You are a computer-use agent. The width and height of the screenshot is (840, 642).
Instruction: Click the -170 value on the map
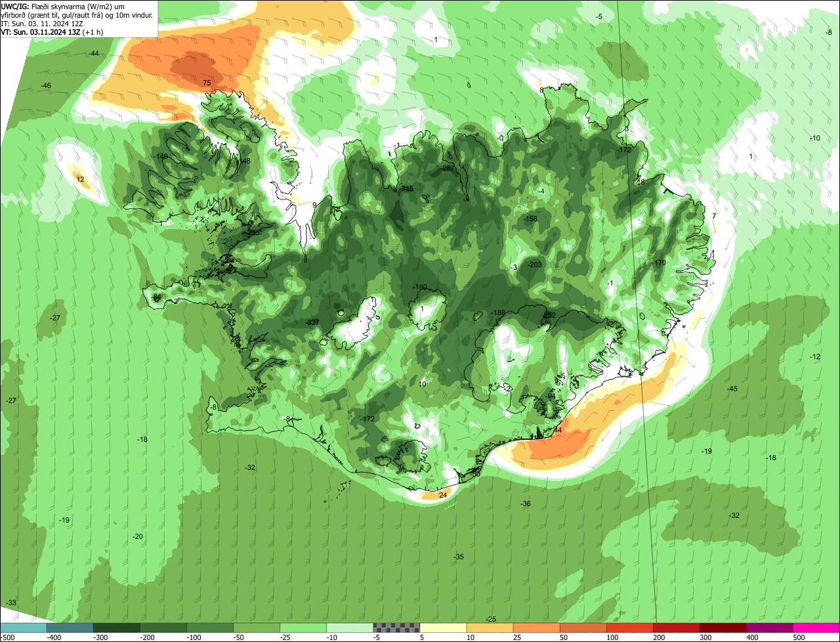pyautogui.click(x=659, y=263)
